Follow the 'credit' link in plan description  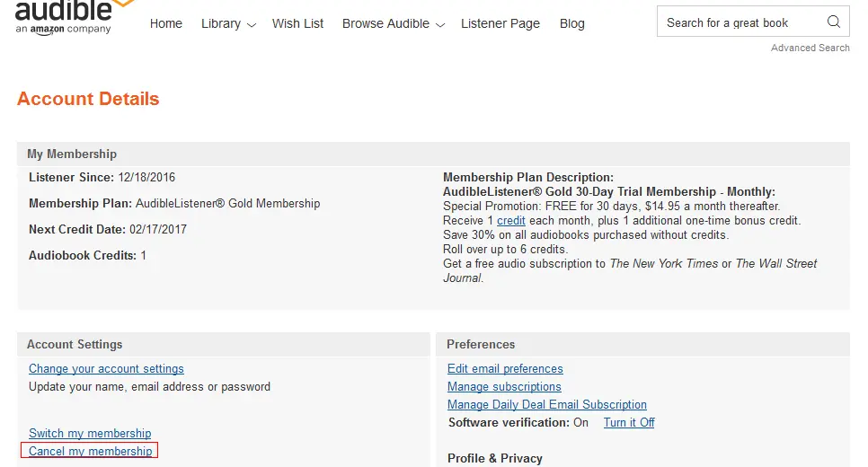tap(511, 220)
